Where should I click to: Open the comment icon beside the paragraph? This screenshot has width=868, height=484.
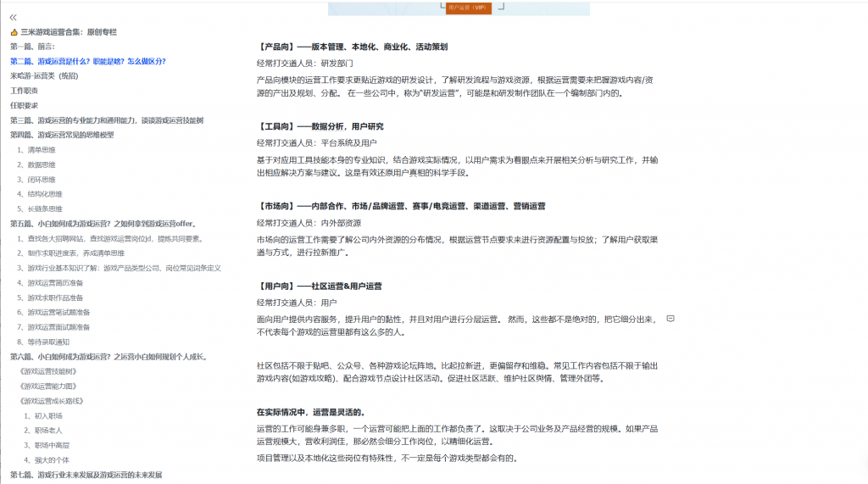coord(670,319)
